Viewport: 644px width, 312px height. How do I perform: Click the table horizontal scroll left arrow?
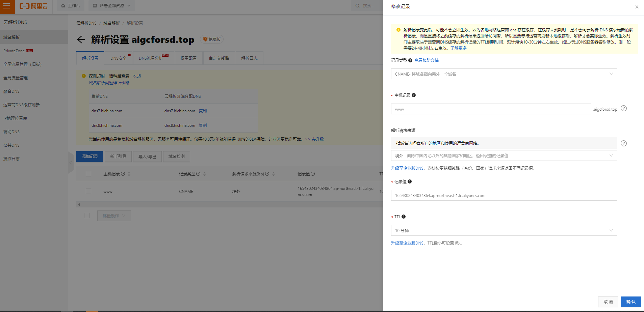[79, 204]
